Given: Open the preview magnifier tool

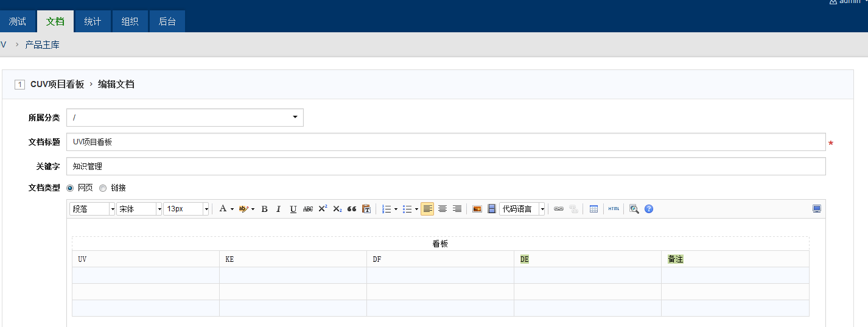Looking at the screenshot, I should pos(634,209).
